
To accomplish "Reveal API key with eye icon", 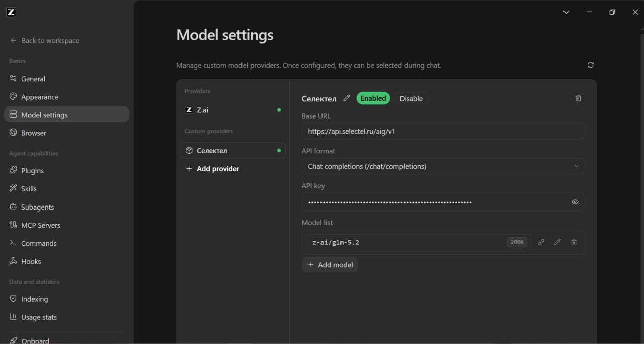I will (575, 202).
